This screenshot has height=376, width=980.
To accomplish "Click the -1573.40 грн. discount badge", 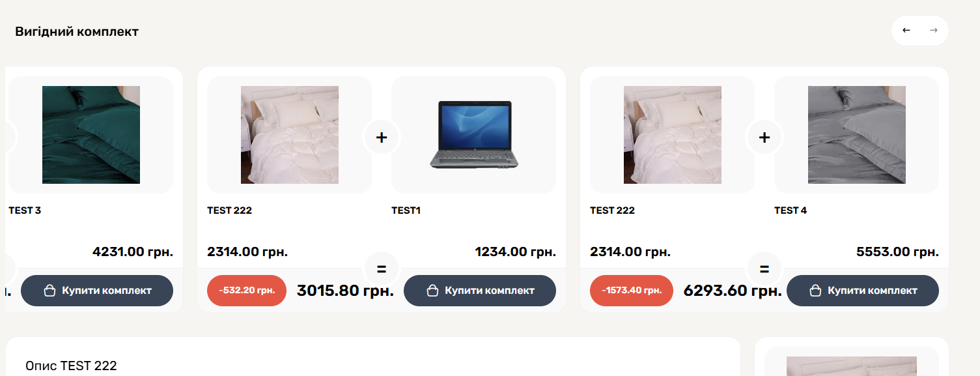I will pos(632,291).
